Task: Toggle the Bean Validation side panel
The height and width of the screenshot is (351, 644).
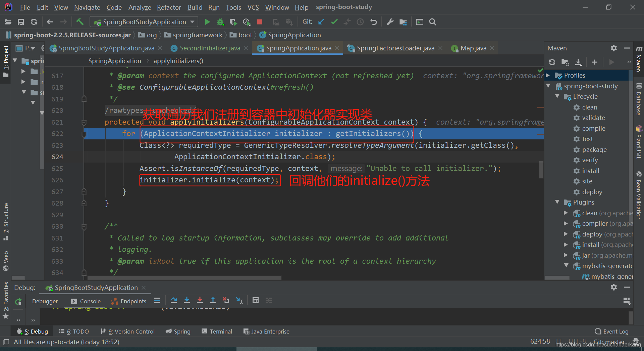Action: [639, 195]
